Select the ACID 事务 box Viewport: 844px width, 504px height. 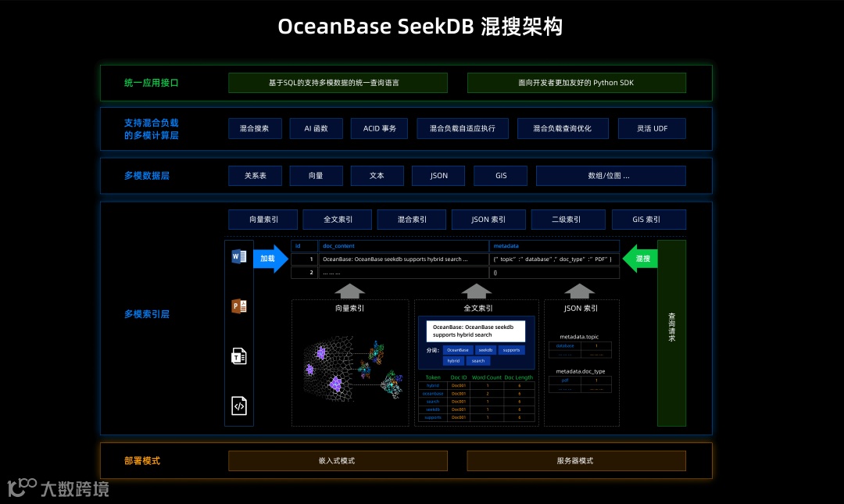click(x=379, y=129)
